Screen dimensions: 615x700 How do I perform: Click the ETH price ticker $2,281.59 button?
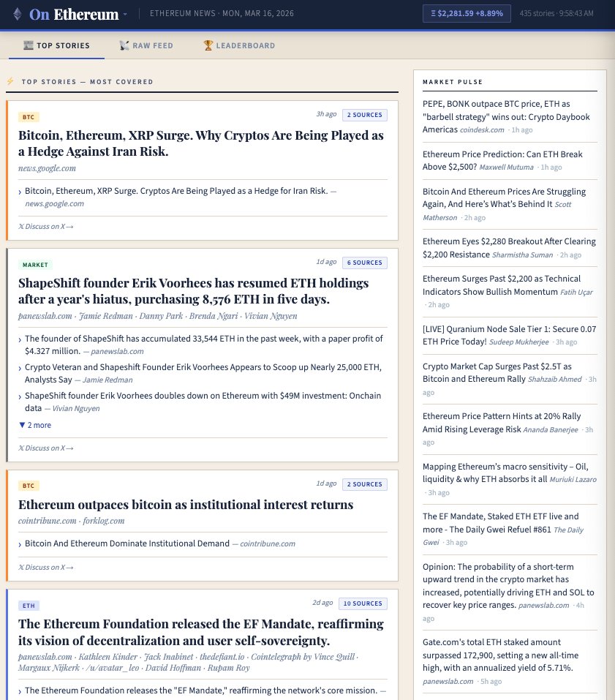coord(467,14)
